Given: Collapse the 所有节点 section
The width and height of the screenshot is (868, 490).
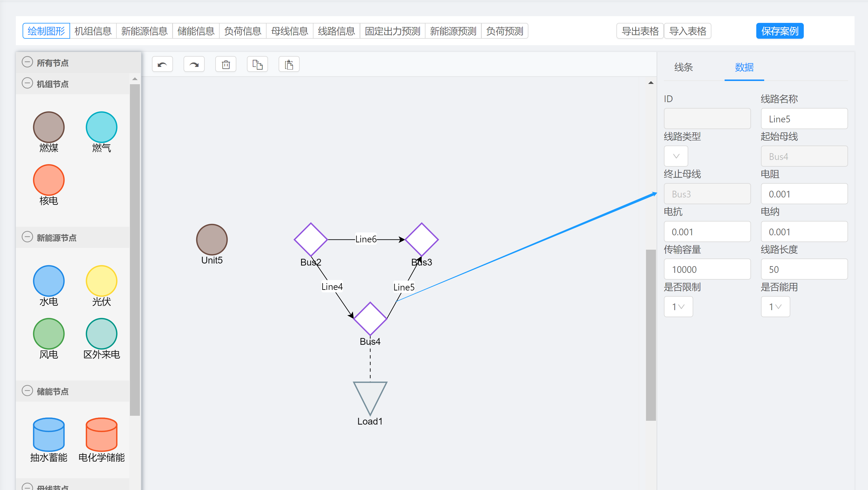Looking at the screenshot, I should pos(27,62).
